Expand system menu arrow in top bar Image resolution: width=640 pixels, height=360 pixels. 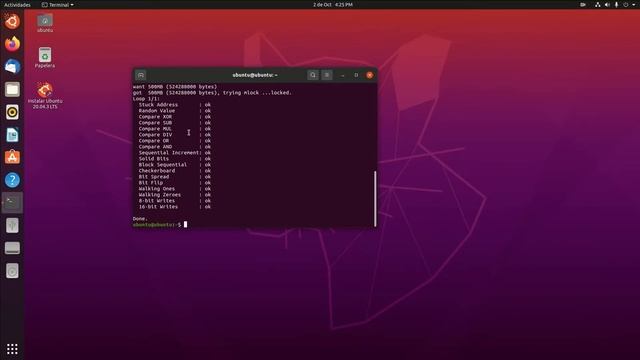tap(634, 5)
